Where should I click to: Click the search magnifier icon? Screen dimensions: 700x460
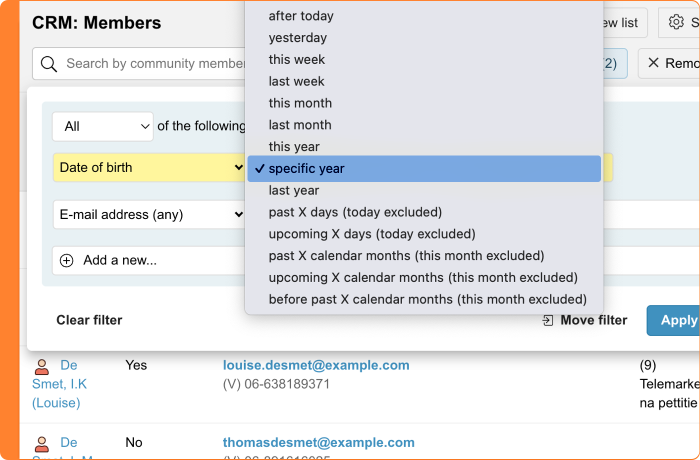tap(49, 64)
